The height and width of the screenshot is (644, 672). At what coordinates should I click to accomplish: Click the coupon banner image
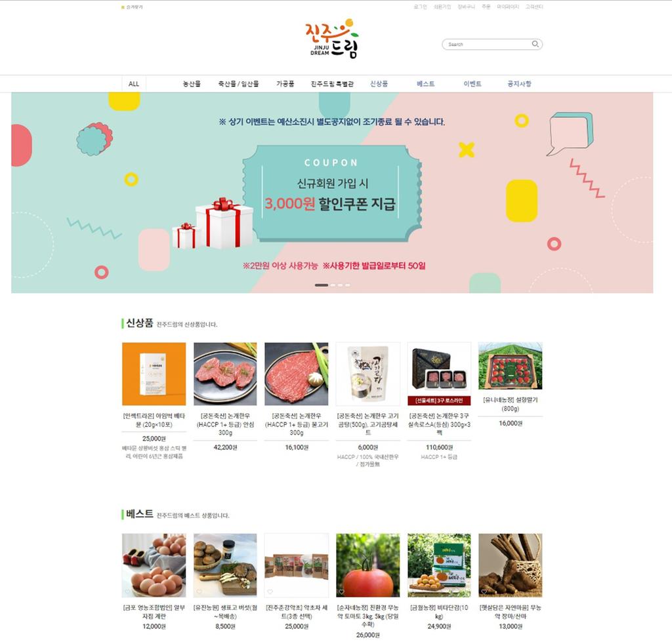tap(332, 193)
